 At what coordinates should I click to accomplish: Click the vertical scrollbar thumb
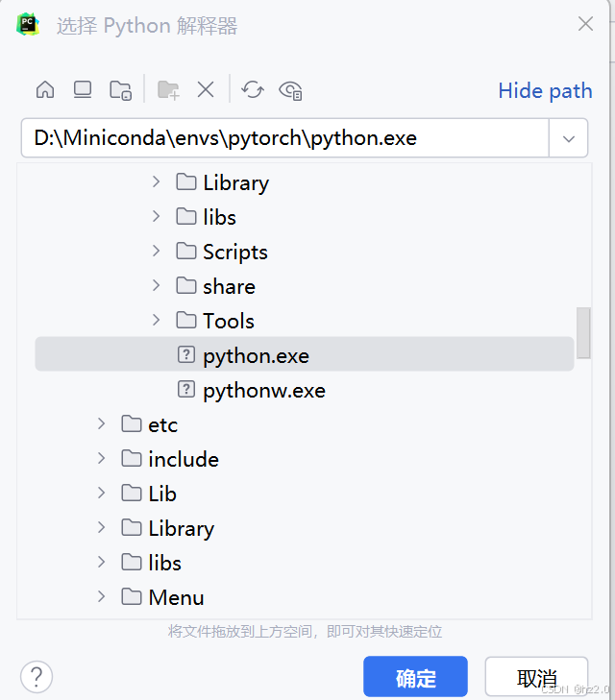(583, 332)
